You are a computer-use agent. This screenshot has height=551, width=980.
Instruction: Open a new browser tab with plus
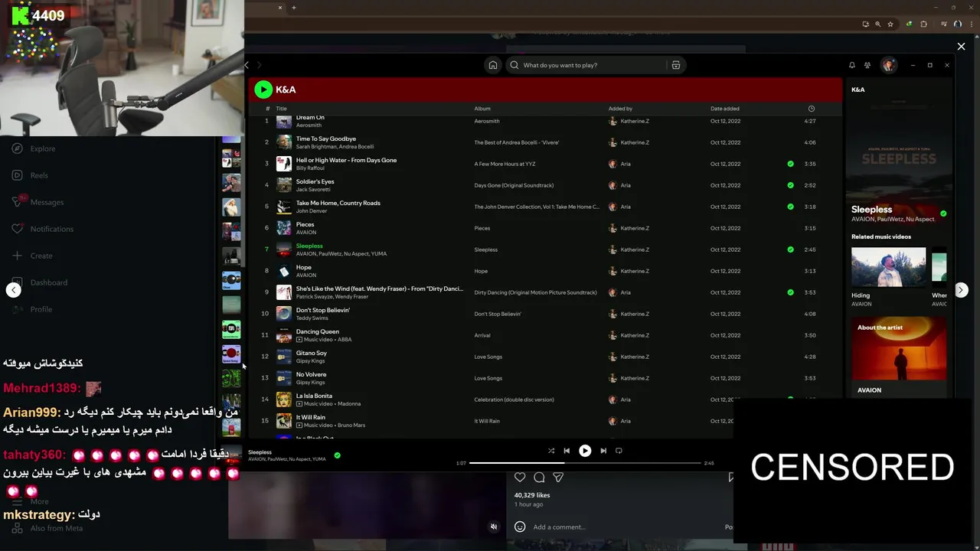click(294, 8)
